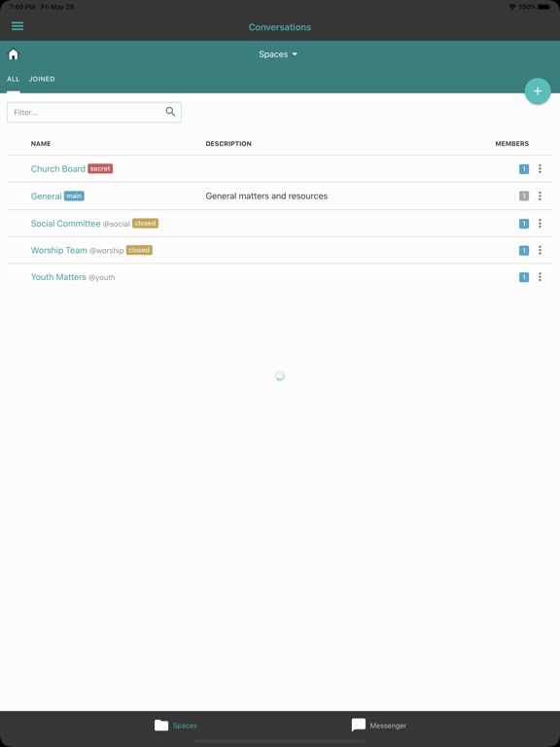The image size is (560, 747).
Task: Click the DESCRIPTION column header
Action: (228, 143)
